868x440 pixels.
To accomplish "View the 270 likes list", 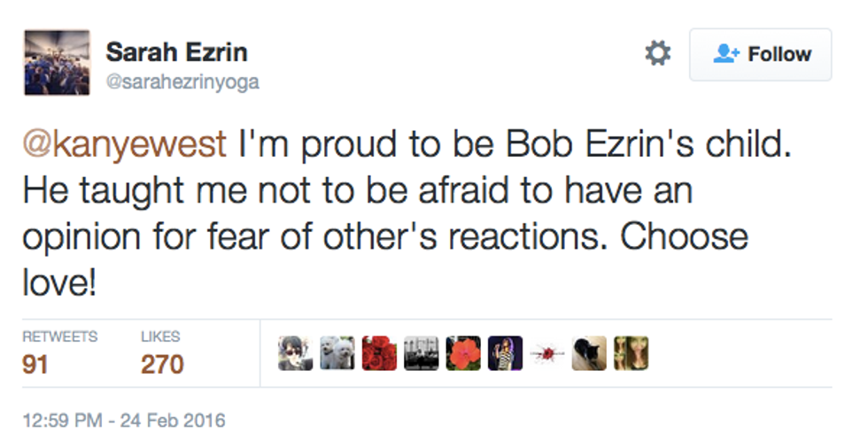I will pos(162,364).
